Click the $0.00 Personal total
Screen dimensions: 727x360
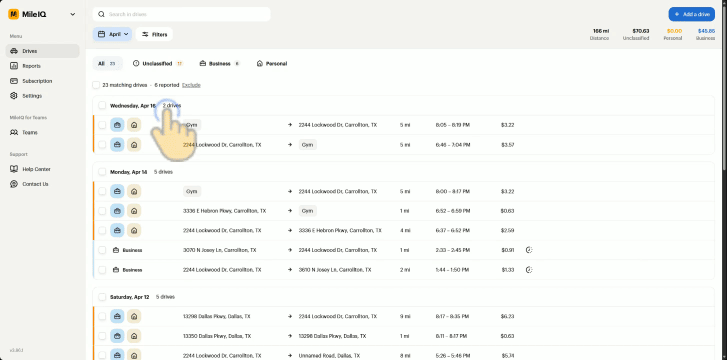pos(674,31)
